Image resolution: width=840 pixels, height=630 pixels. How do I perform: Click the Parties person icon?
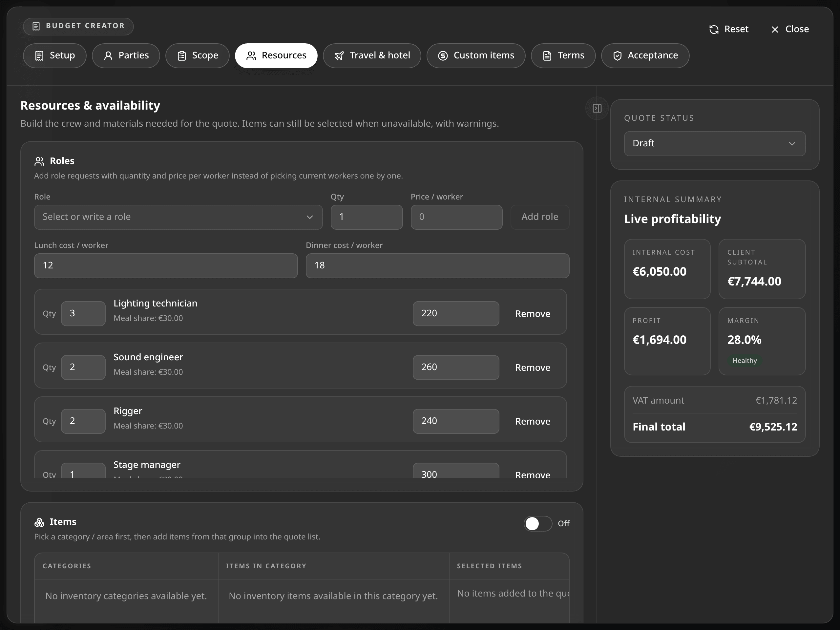point(108,56)
